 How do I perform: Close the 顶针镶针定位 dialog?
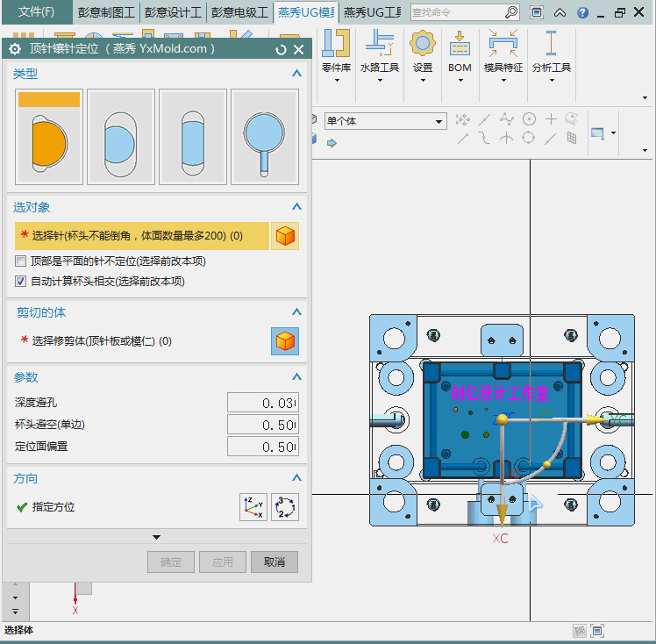299,49
